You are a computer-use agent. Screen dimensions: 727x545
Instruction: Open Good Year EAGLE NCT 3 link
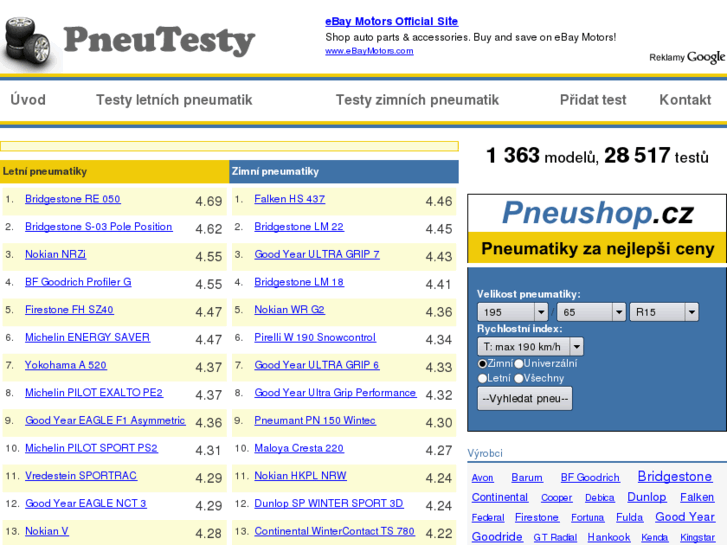86,503
